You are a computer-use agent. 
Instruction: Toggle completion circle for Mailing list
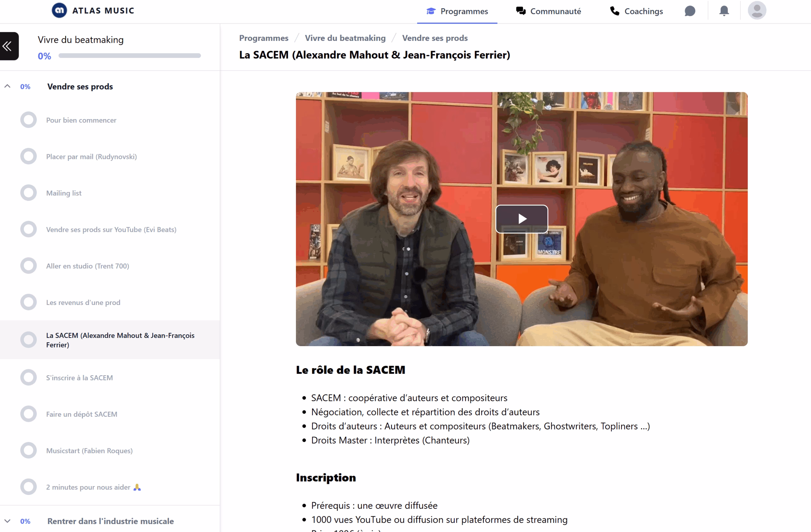29,193
